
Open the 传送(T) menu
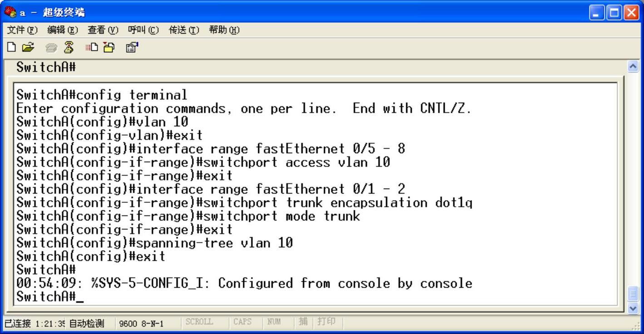184,30
